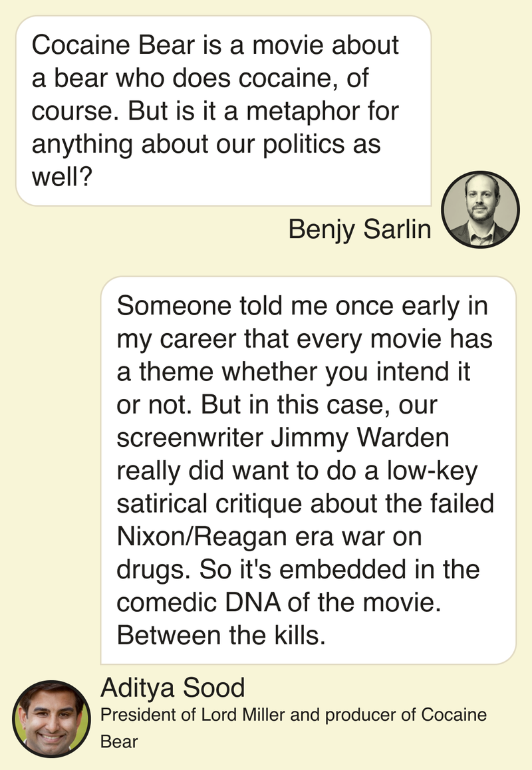Screen dimensions: 532x770
Task: Click the word 'well?' ending the question
Action: click(x=61, y=177)
